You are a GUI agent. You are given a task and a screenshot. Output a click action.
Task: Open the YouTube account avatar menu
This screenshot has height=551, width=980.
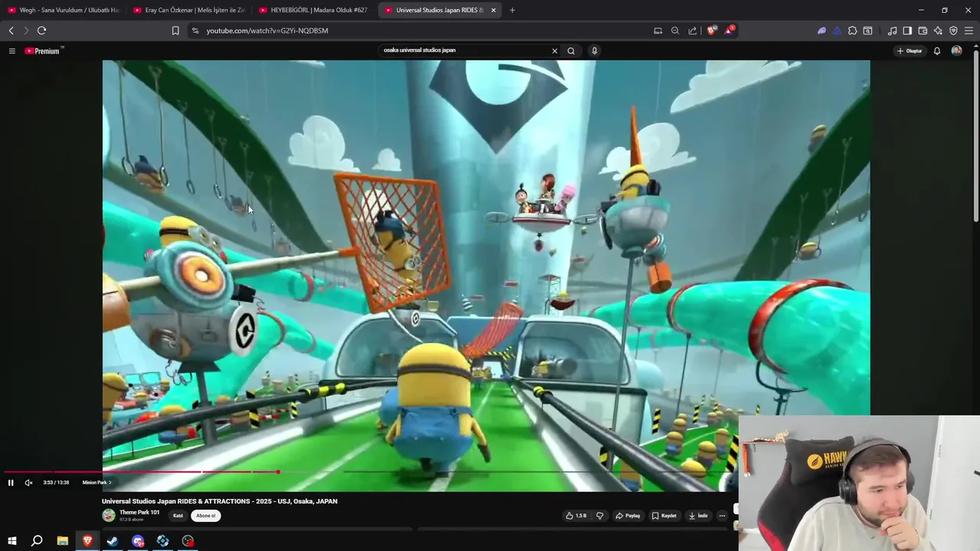(x=956, y=51)
